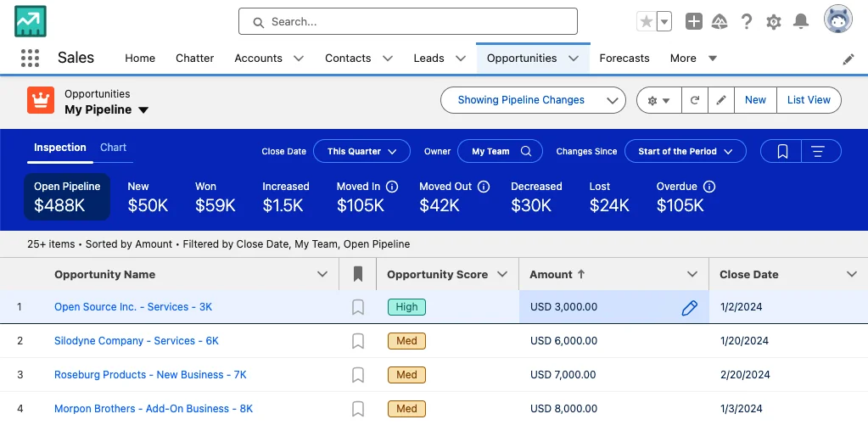
Task: Switch to the Chart tab
Action: point(113,148)
